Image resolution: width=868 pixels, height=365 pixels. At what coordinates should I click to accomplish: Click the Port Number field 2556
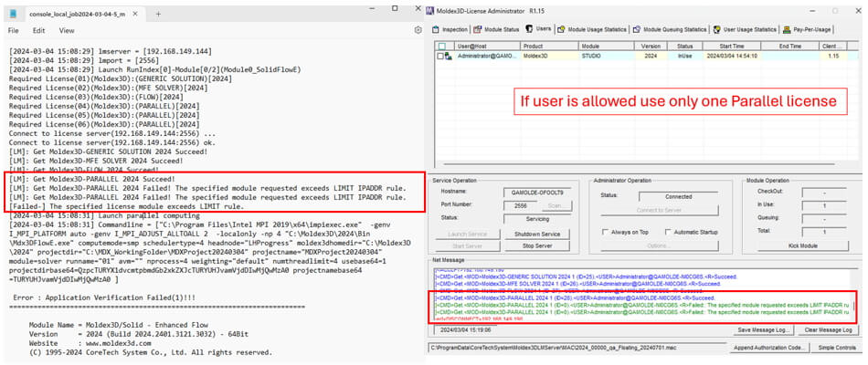pos(521,205)
